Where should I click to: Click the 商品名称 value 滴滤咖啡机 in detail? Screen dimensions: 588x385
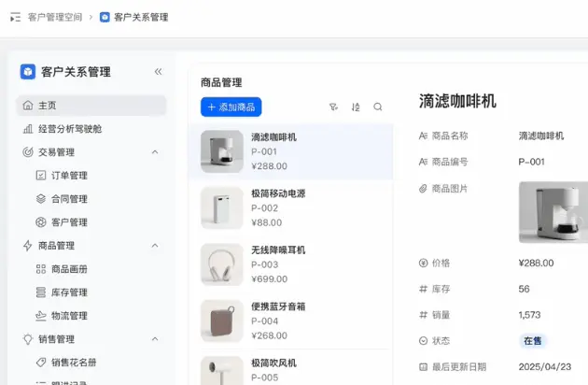click(x=541, y=135)
